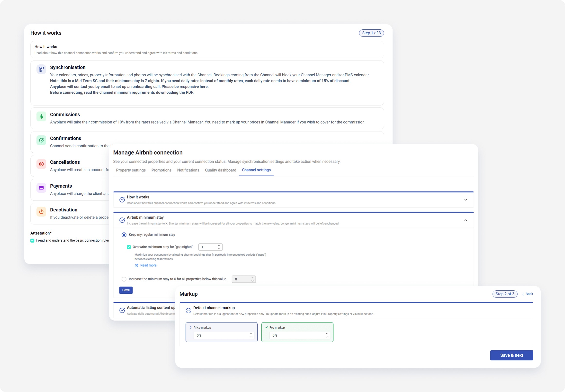Select Increase the minimum stay to X radio
565x392 pixels.
point(124,279)
